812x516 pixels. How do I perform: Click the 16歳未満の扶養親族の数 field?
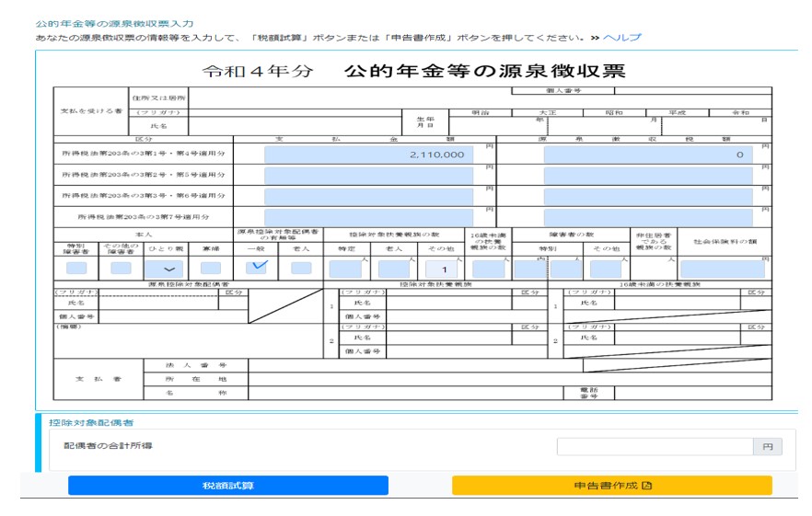pos(489,269)
